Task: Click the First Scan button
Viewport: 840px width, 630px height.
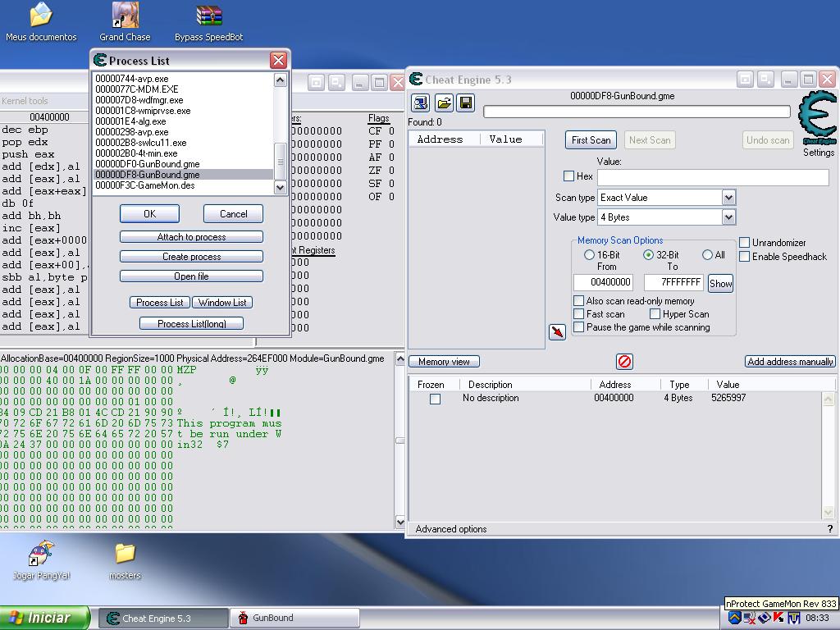Action: click(591, 140)
